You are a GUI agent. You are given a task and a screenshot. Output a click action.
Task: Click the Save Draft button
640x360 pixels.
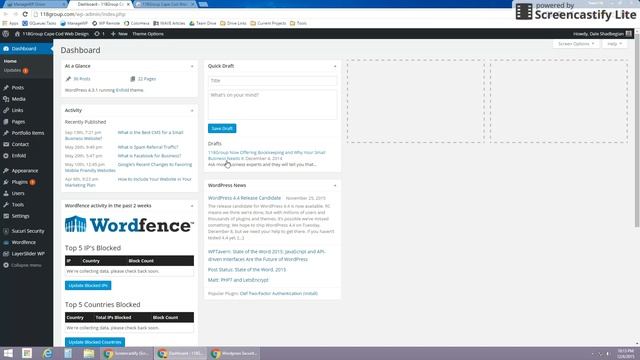tap(222, 129)
